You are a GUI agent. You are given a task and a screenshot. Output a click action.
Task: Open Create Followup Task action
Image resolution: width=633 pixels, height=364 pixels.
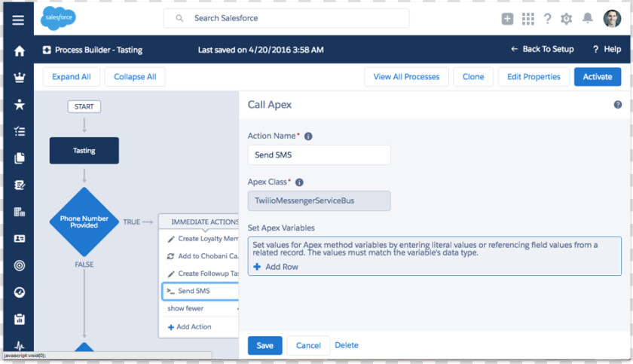[x=202, y=274]
